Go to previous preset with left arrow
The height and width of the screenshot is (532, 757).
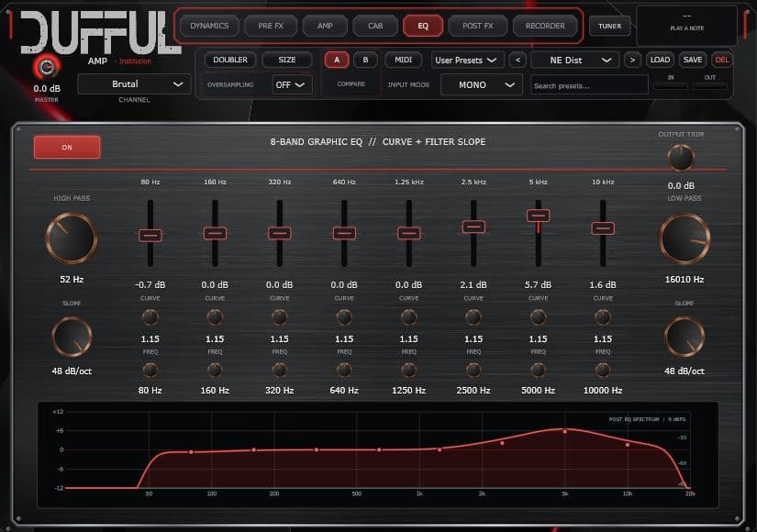(518, 60)
